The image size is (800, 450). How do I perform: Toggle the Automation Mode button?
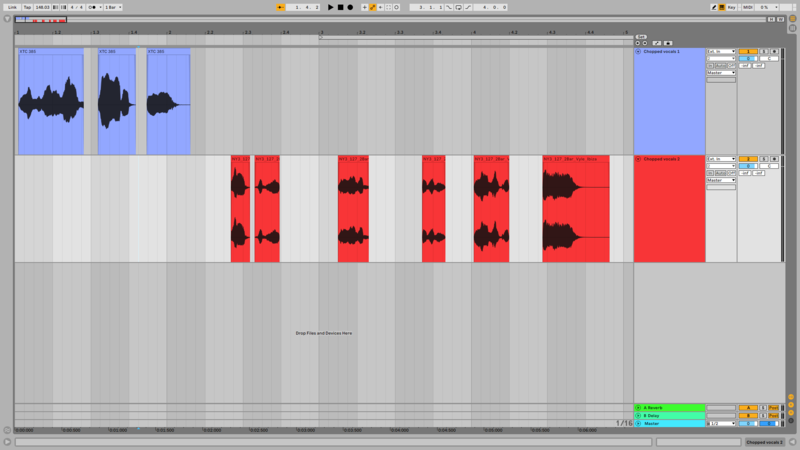tap(657, 43)
